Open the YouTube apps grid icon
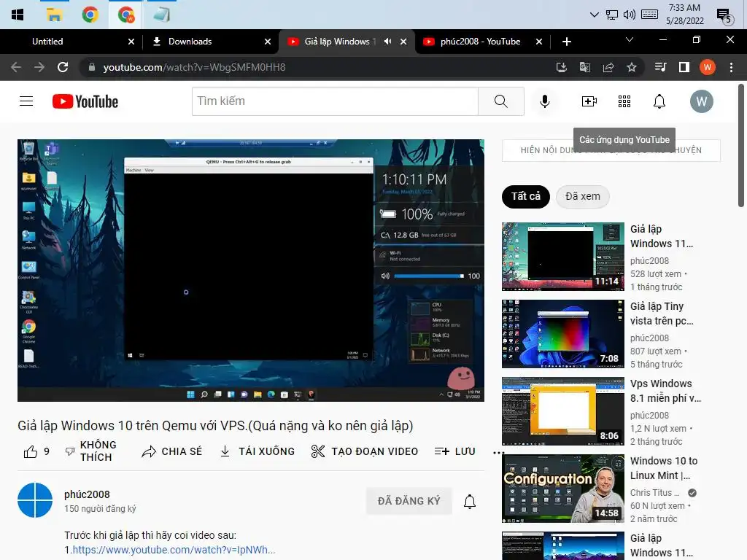 (x=624, y=101)
